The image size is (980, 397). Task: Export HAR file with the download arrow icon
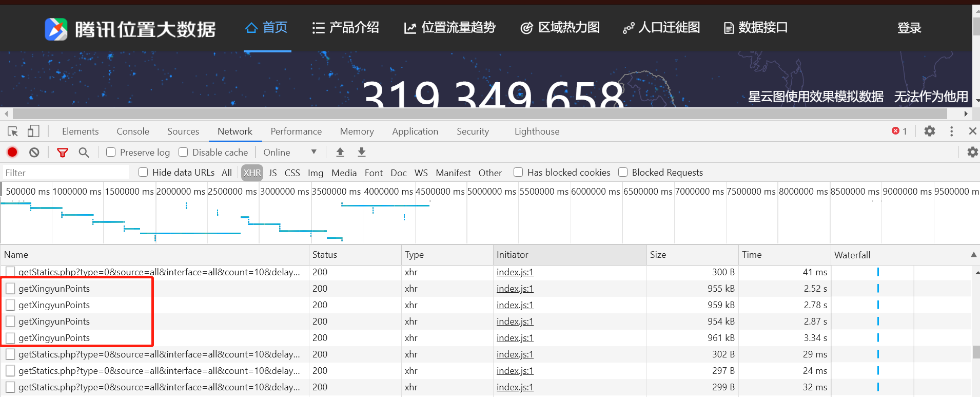(x=362, y=152)
